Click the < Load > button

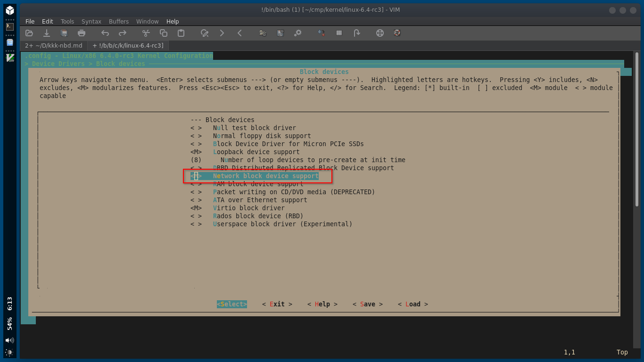click(413, 304)
